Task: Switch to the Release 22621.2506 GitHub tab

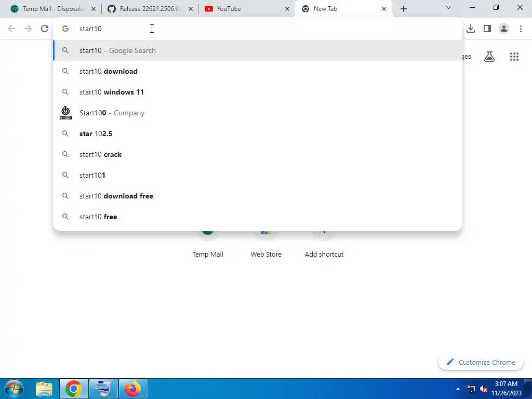Action: point(149,9)
